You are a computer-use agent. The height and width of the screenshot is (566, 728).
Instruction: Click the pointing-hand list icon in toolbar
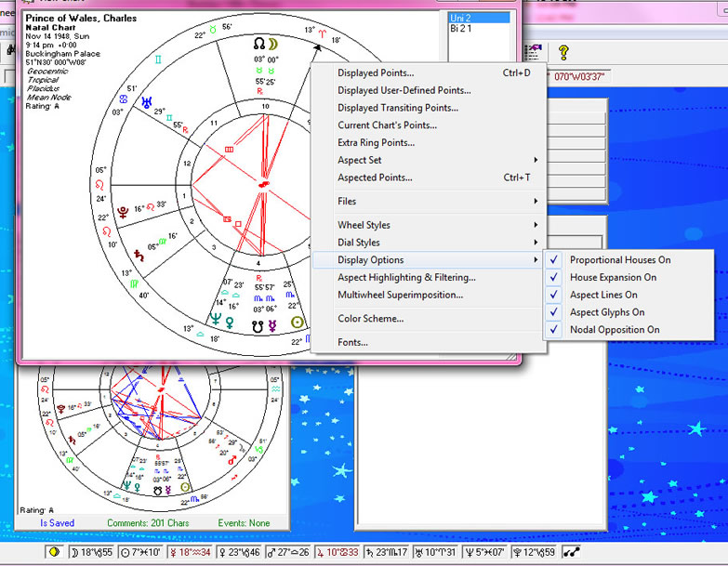[x=534, y=52]
